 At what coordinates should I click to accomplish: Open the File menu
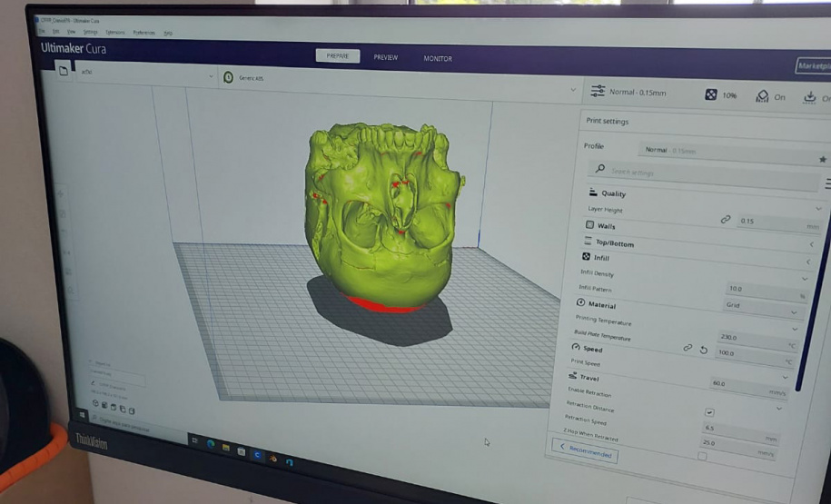42,31
